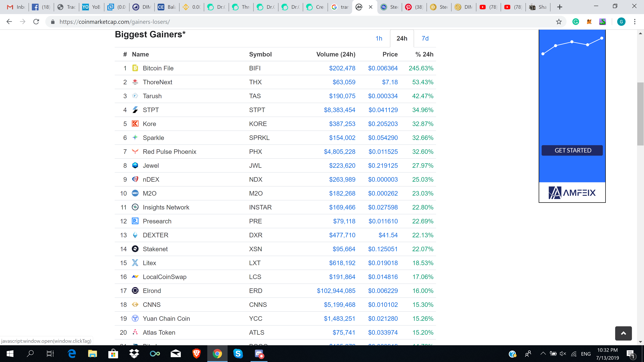Bookmark this page with the star icon
This screenshot has height=362, width=644.
(x=559, y=22)
